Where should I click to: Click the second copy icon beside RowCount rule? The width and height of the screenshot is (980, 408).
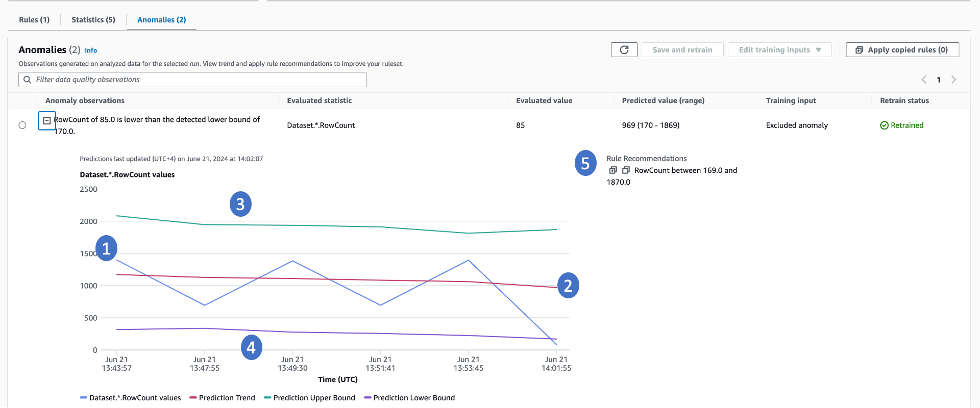coord(626,170)
